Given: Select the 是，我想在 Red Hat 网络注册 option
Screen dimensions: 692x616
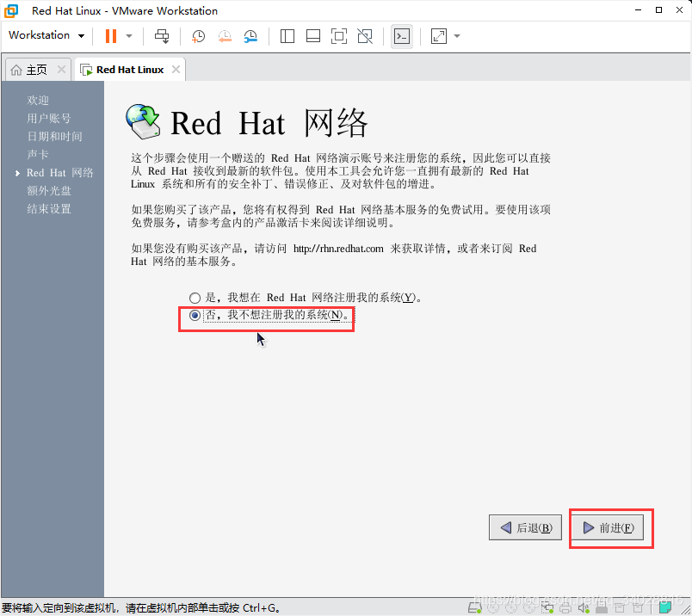Looking at the screenshot, I should tap(195, 298).
